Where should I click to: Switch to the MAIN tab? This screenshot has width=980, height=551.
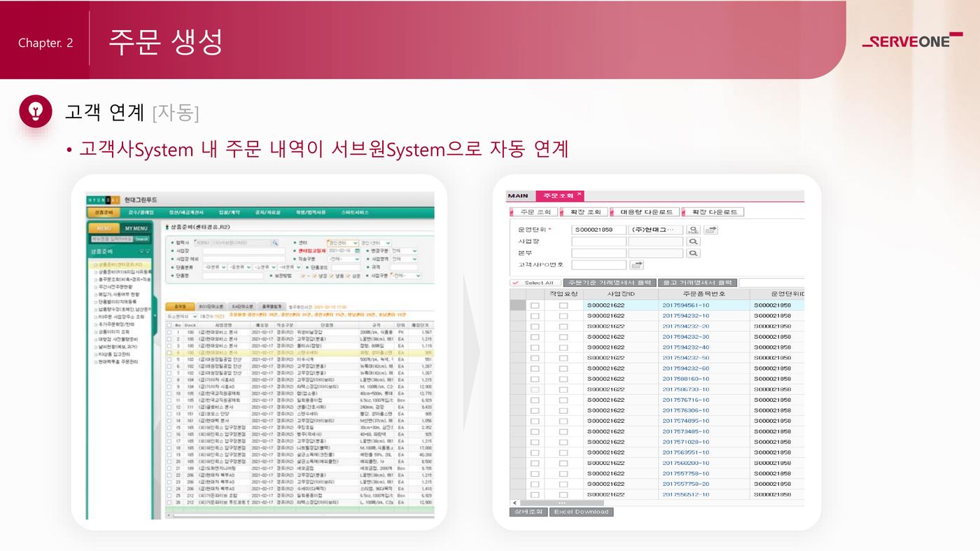pyautogui.click(x=518, y=196)
